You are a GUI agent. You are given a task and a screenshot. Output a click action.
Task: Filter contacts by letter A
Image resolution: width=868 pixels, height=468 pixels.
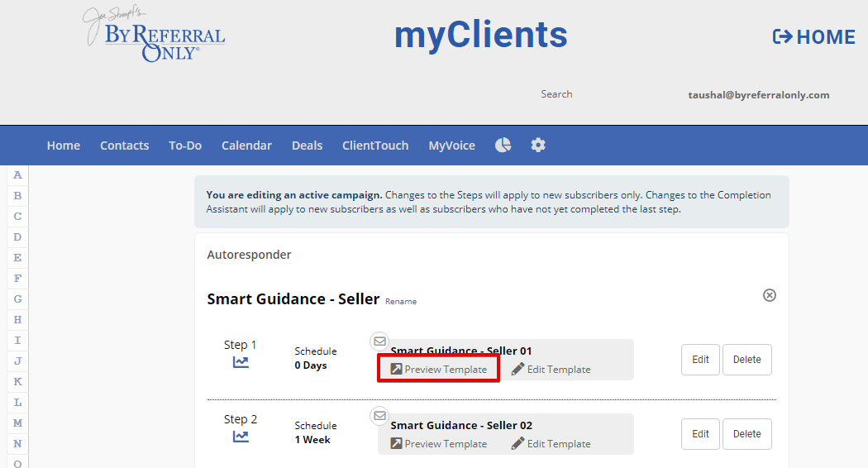(x=17, y=175)
